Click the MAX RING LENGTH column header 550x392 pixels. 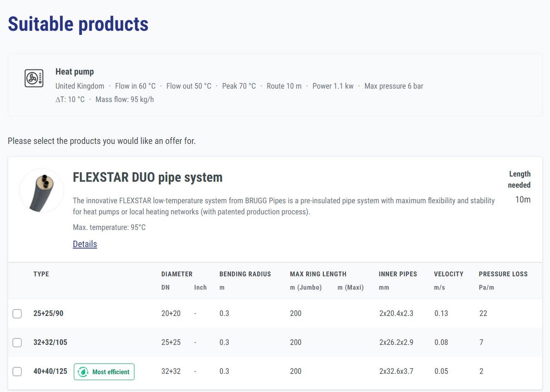point(318,274)
